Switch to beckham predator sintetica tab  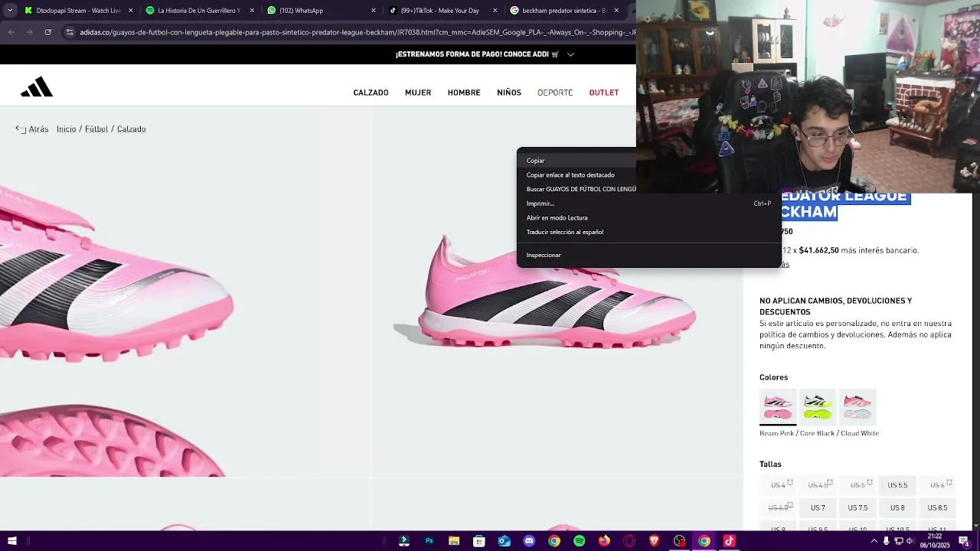tap(565, 11)
